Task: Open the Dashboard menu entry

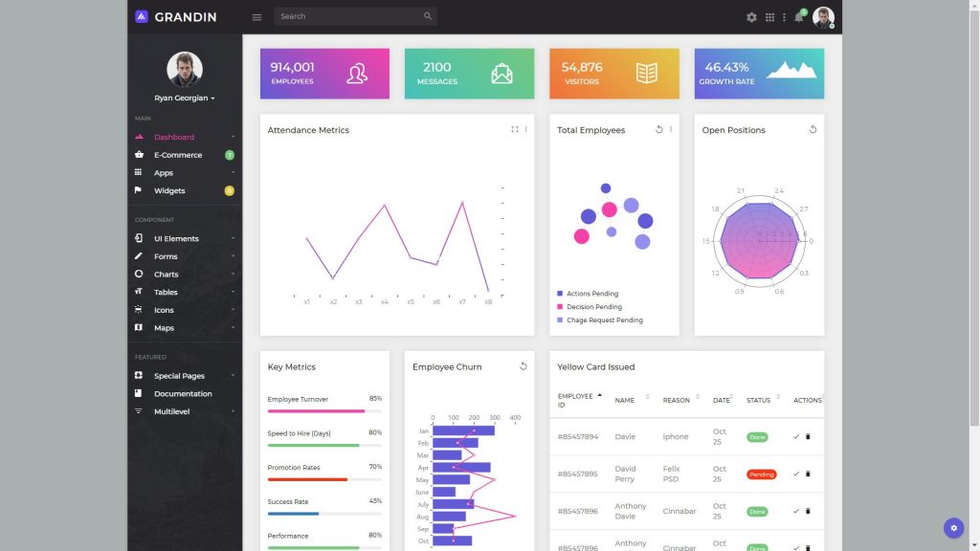Action: click(173, 136)
